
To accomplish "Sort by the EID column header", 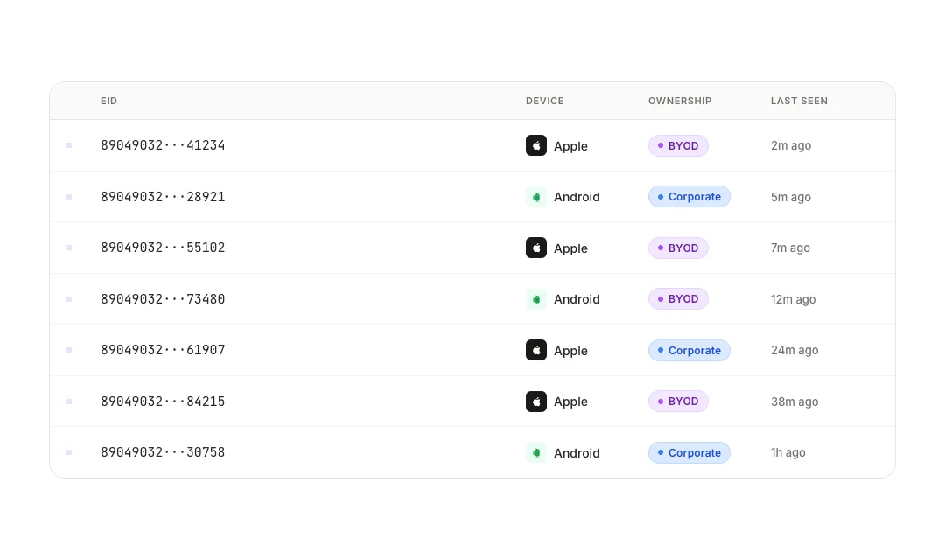I will click(x=109, y=101).
